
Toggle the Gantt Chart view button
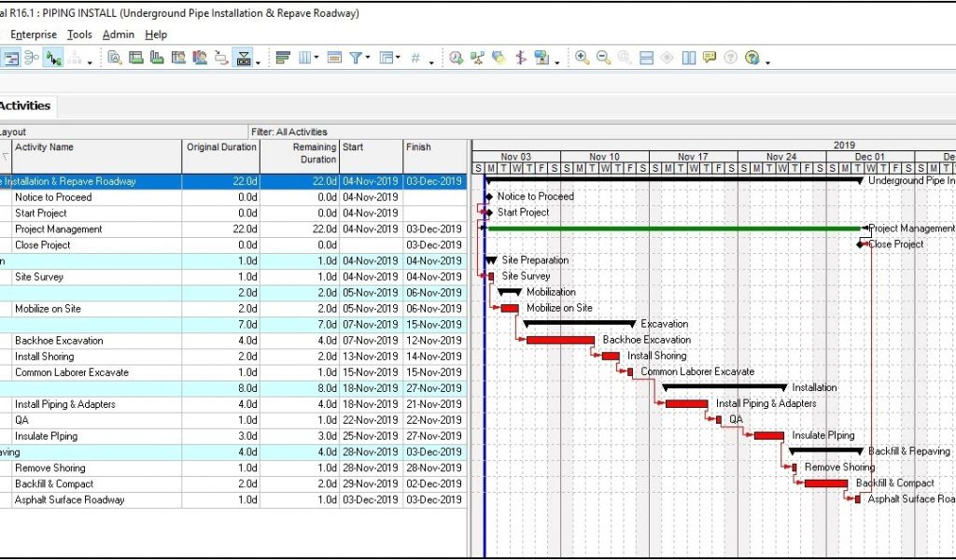pos(11,58)
